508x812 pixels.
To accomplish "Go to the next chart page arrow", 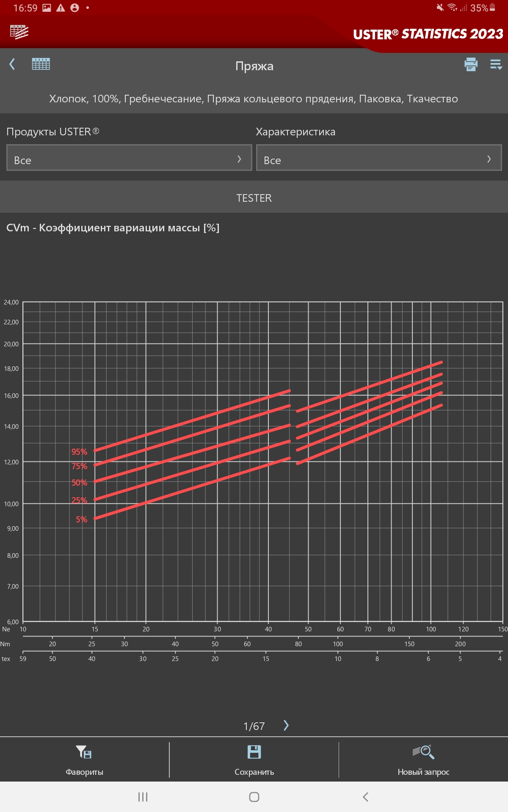I will pos(286,725).
